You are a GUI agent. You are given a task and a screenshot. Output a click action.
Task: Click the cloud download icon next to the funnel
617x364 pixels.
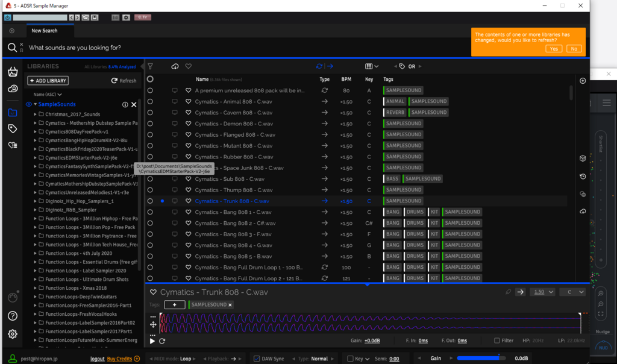(x=175, y=66)
